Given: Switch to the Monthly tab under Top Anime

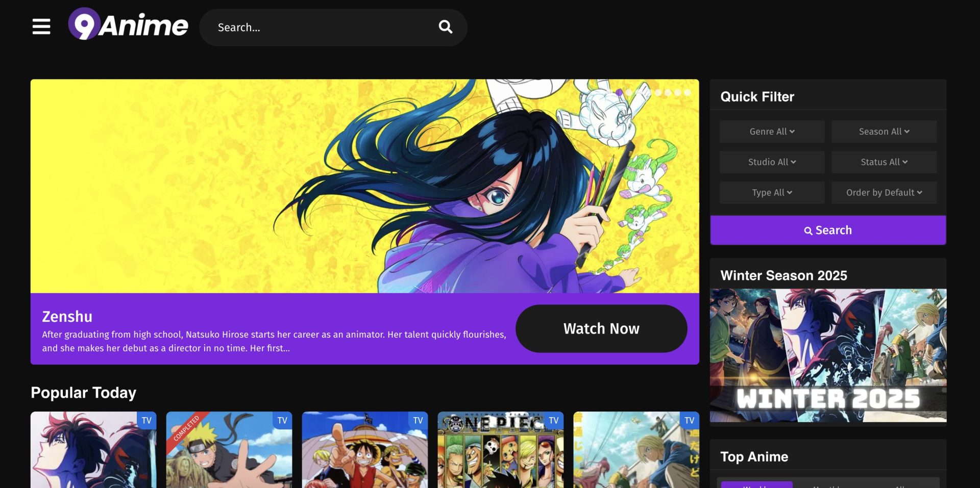Looking at the screenshot, I should [827, 486].
